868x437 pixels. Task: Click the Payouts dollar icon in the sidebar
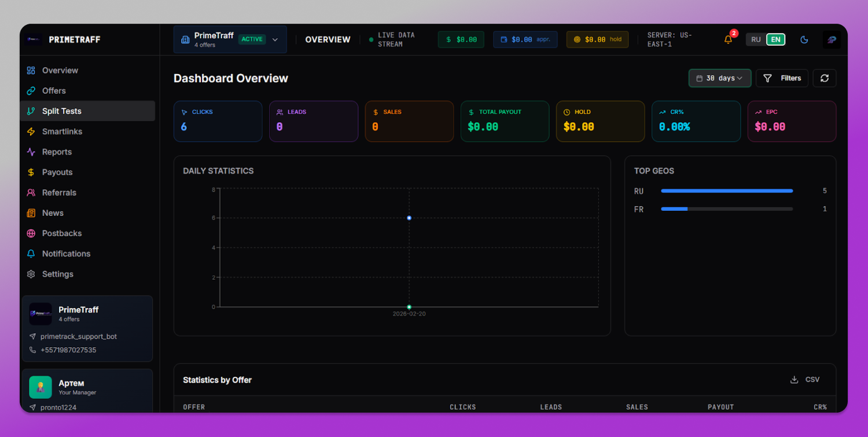31,172
